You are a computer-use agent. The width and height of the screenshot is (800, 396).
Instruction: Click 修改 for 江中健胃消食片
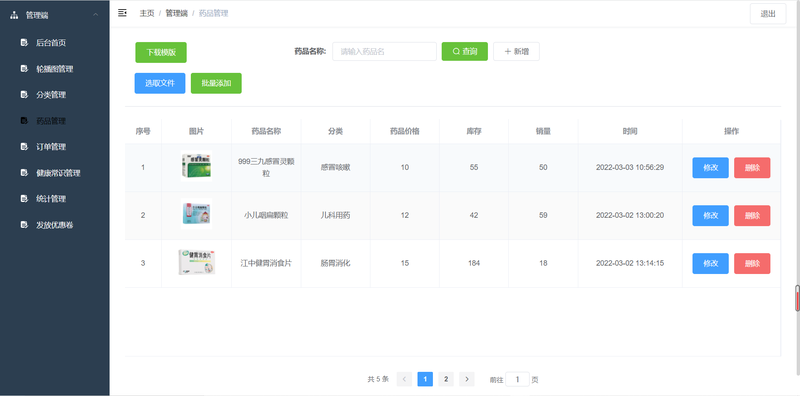(710, 263)
